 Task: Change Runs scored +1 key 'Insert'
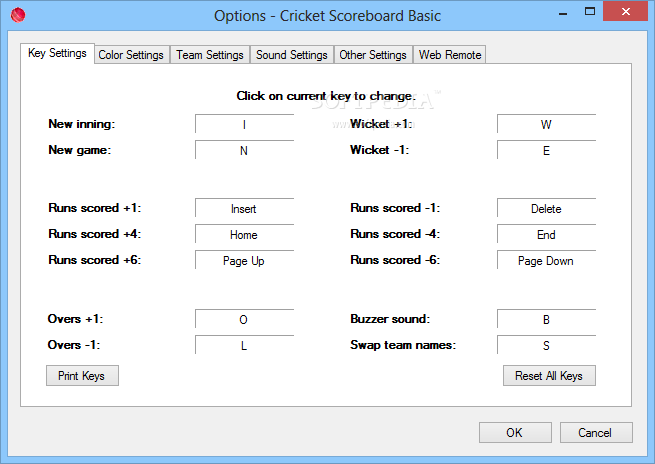tap(244, 208)
